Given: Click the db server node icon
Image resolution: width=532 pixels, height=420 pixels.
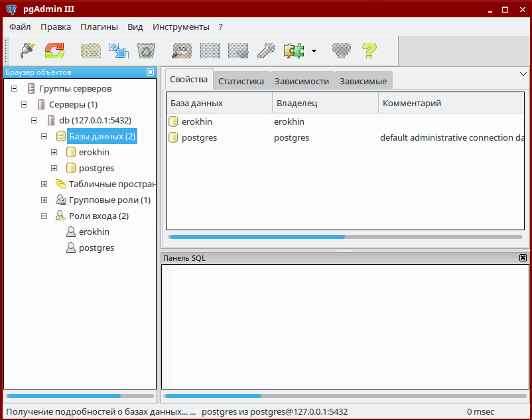Looking at the screenshot, I should pos(51,121).
